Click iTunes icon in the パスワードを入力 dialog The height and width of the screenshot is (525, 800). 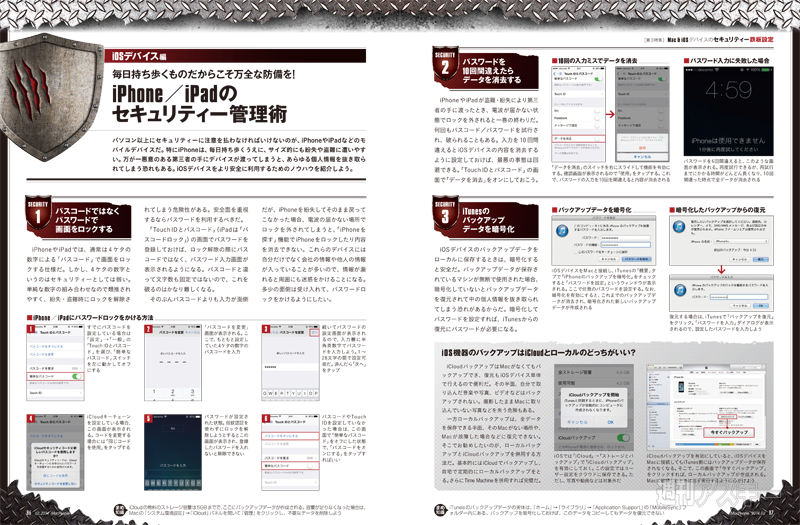click(680, 291)
